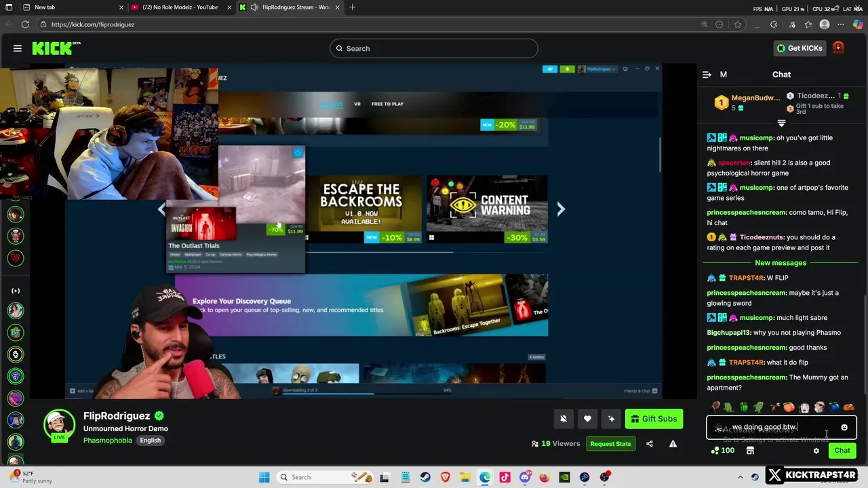Viewport: 868px width, 488px height.
Task: Open the Get KICKs button
Action: pyautogui.click(x=800, y=48)
